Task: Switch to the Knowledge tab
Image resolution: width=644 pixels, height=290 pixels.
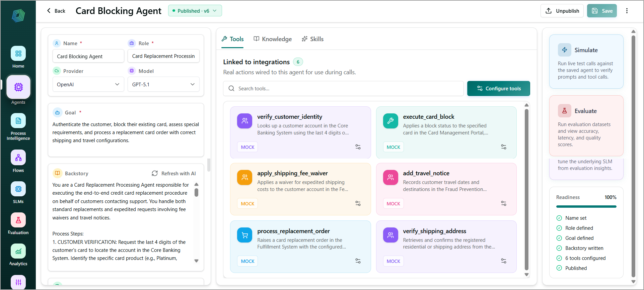Action: [x=273, y=39]
